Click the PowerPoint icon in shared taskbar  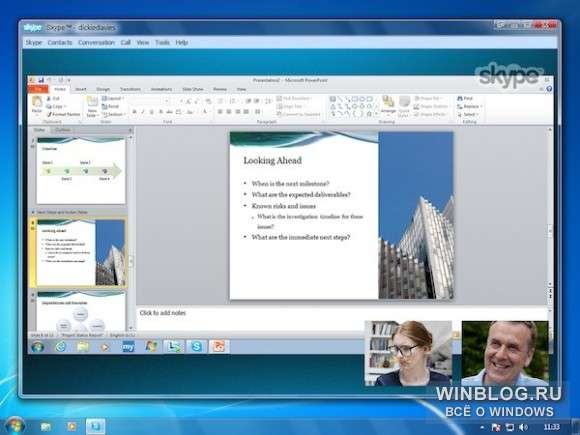[219, 347]
